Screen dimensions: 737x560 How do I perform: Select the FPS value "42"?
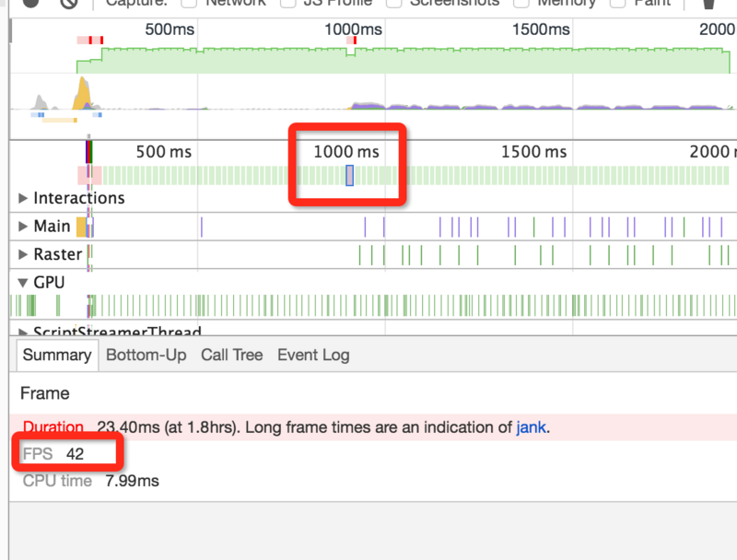(76, 454)
